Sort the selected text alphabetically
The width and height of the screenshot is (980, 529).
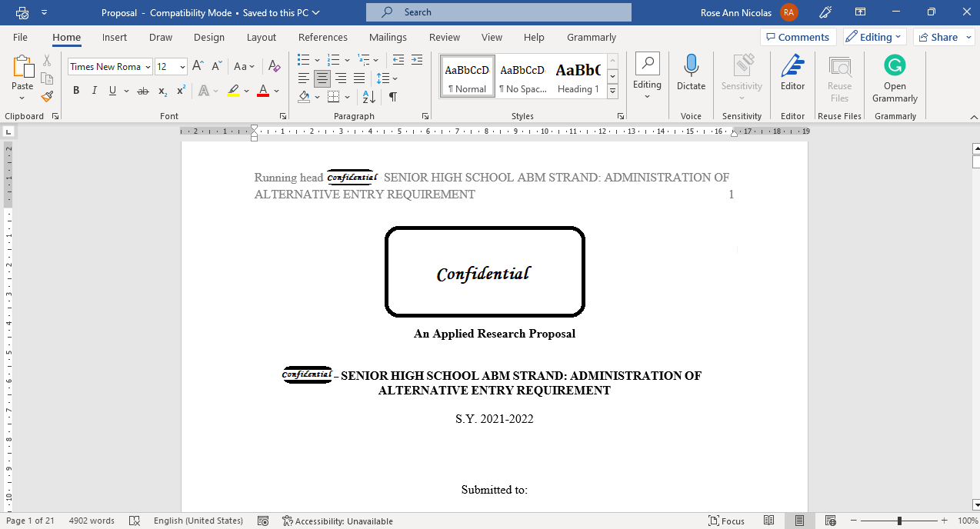pos(369,97)
